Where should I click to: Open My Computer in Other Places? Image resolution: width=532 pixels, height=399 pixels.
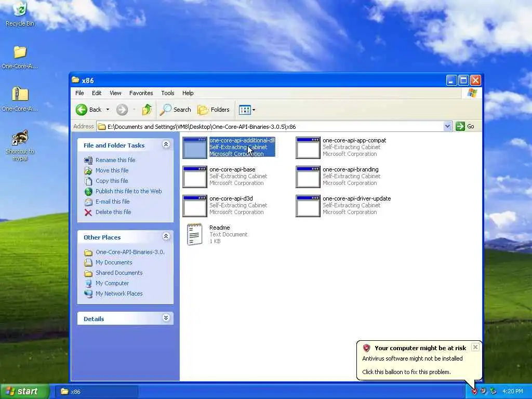pos(112,283)
